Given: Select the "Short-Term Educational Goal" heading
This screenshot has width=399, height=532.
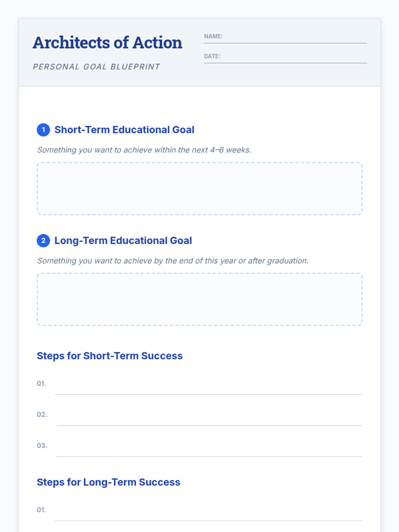Looking at the screenshot, I should [x=124, y=130].
